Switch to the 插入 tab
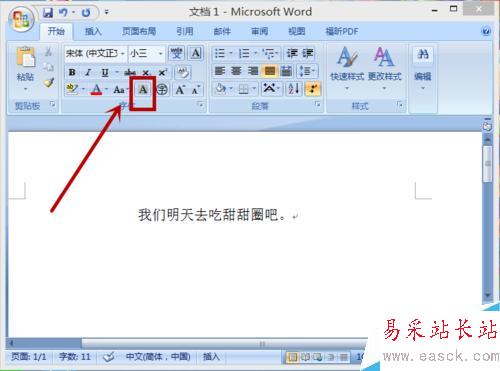The height and width of the screenshot is (371, 500). point(93,31)
